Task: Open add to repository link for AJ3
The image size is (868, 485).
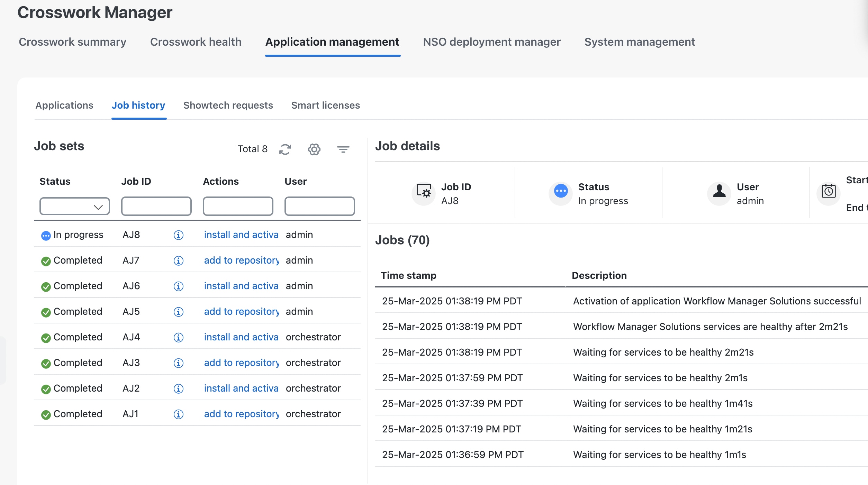Action: 241,363
